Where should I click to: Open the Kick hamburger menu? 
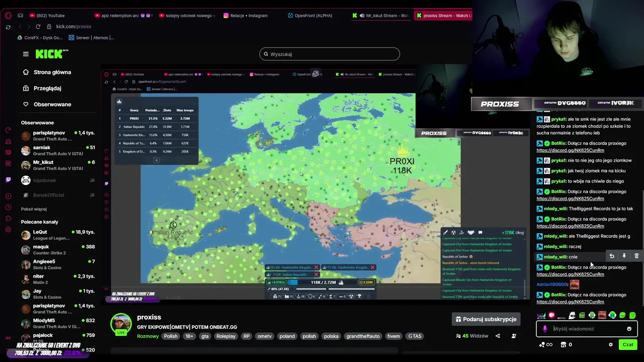coord(26,54)
